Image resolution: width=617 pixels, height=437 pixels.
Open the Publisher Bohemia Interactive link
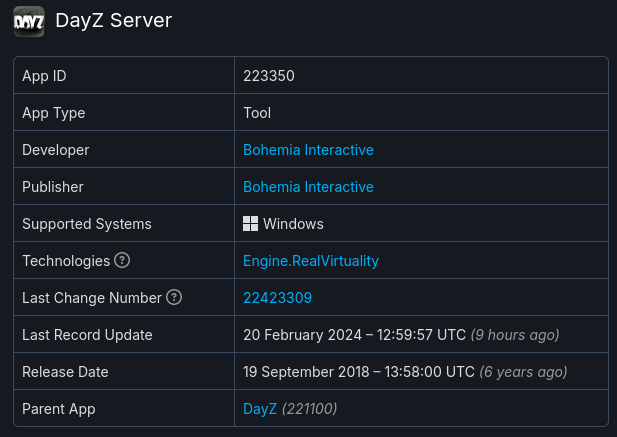click(x=308, y=187)
